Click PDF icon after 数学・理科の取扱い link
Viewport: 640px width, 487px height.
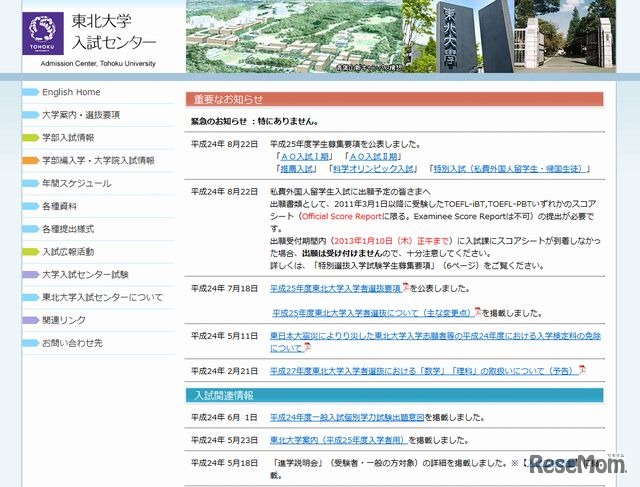pos(582,370)
